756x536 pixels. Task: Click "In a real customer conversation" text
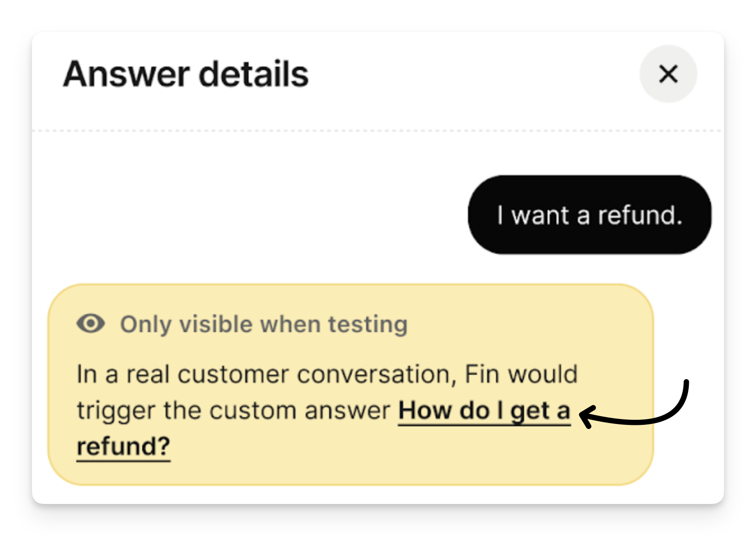265,374
